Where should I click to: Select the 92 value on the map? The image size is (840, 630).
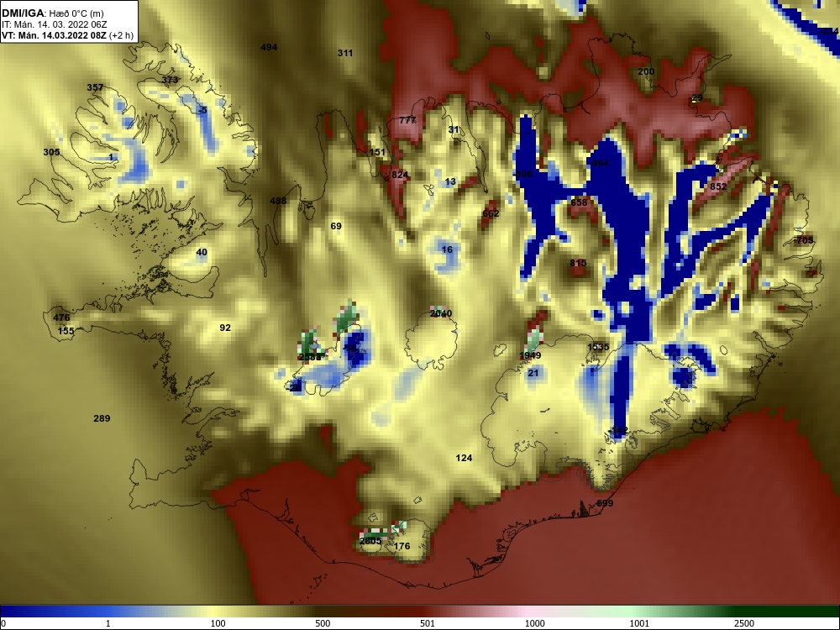pyautogui.click(x=225, y=328)
